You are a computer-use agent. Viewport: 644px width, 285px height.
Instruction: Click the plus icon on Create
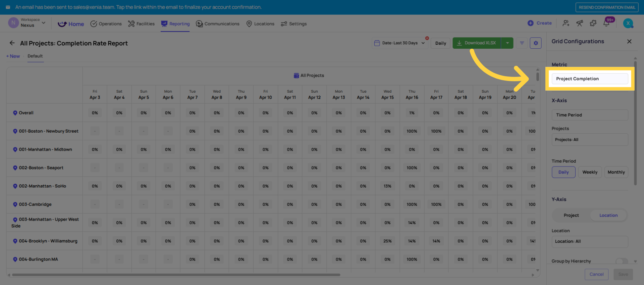pos(530,23)
